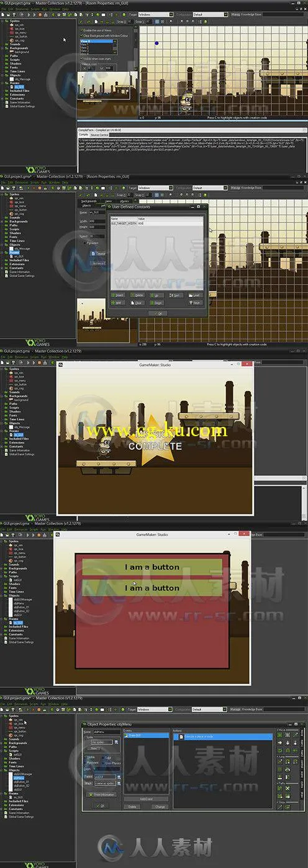The width and height of the screenshot is (308, 868).
Task: Click the room Height field showing 600
Action: click(x=97, y=227)
